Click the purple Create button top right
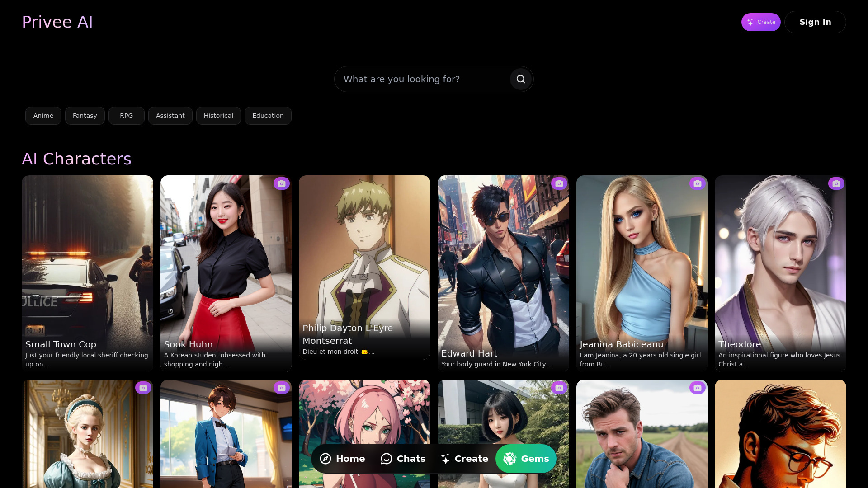Viewport: 868px width, 488px height. pos(761,22)
